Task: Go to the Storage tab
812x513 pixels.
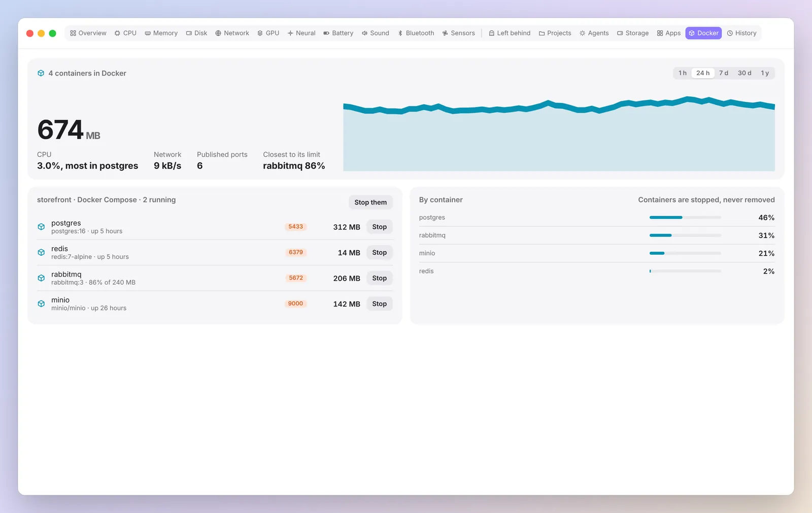Action: point(633,33)
